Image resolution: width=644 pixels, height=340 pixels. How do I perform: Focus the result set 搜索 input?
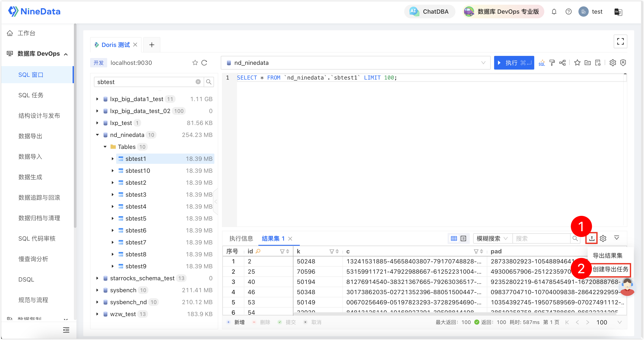point(541,238)
